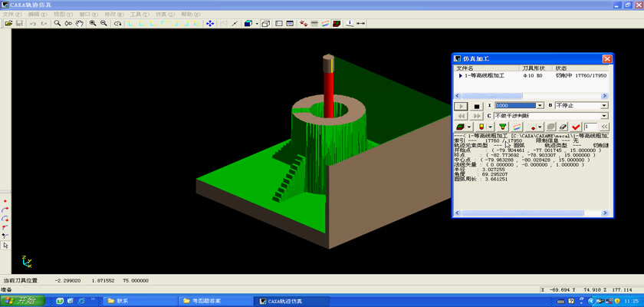Image resolution: width=644 pixels, height=307 pixels.
Task: Click the green funnel icon in simulation dialog
Action: click(502, 127)
